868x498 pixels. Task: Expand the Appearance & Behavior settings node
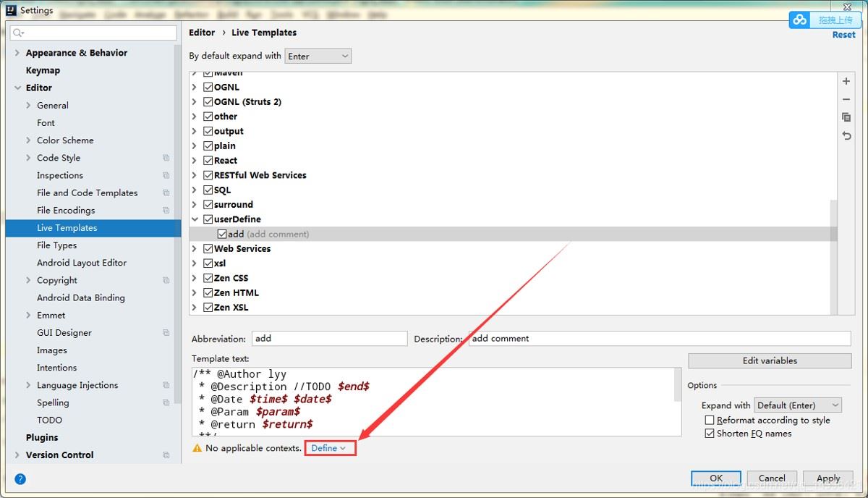[x=17, y=53]
